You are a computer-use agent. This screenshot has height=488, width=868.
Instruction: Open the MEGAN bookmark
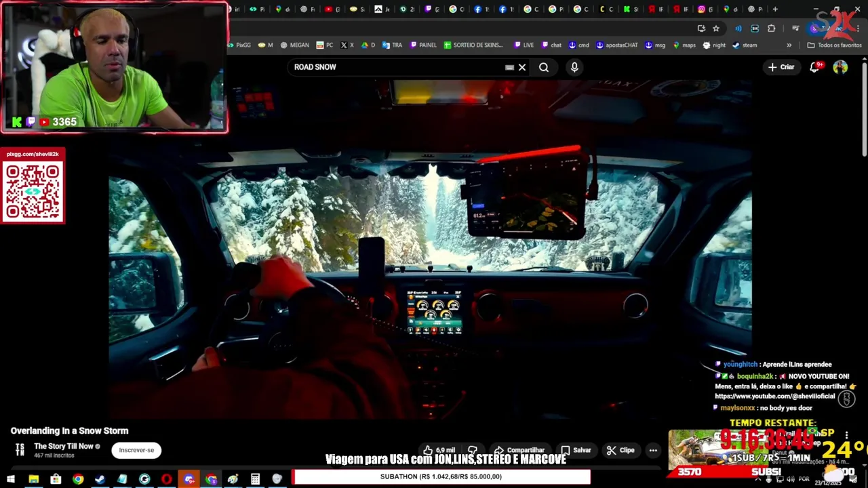pos(294,45)
